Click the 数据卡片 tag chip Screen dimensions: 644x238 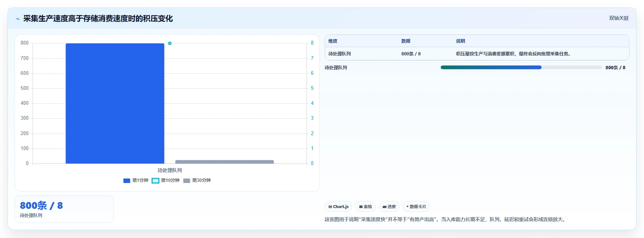[416, 207]
